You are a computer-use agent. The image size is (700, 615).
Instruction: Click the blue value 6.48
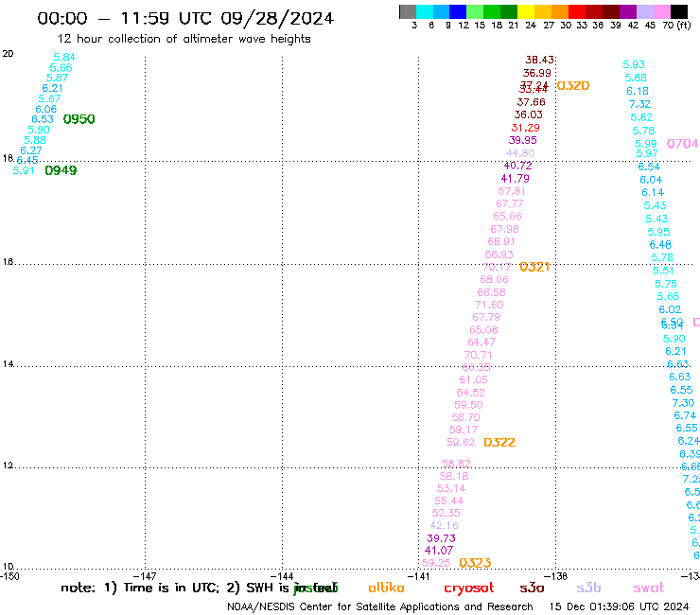pos(660,245)
